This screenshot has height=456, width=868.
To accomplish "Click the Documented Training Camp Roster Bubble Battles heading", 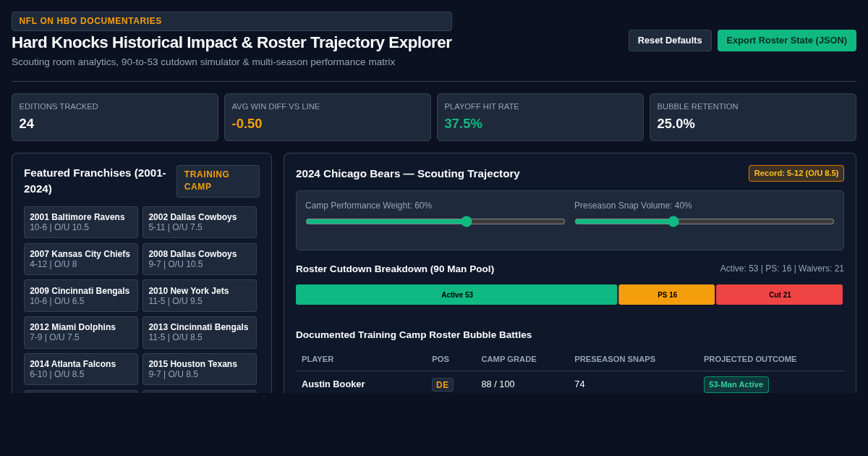I will 414,335.
